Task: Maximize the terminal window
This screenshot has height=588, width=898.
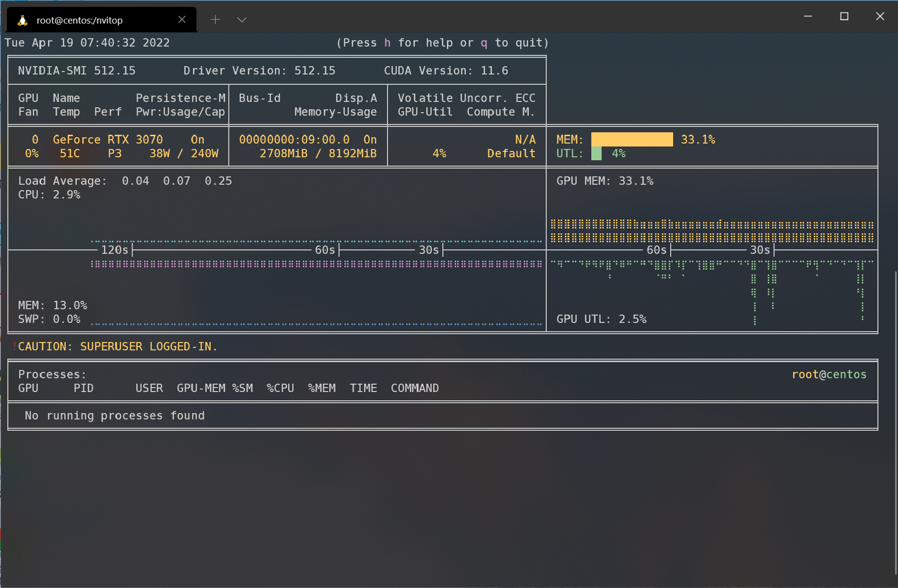Action: pos(844,16)
